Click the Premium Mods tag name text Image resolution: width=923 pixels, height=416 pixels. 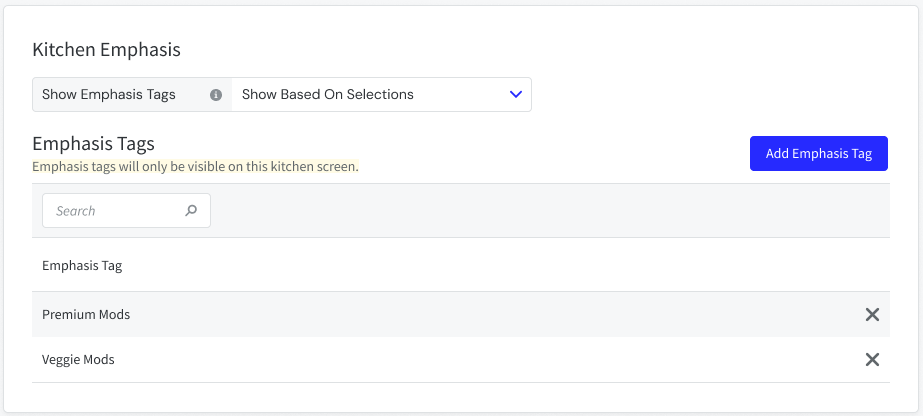pyautogui.click(x=86, y=315)
